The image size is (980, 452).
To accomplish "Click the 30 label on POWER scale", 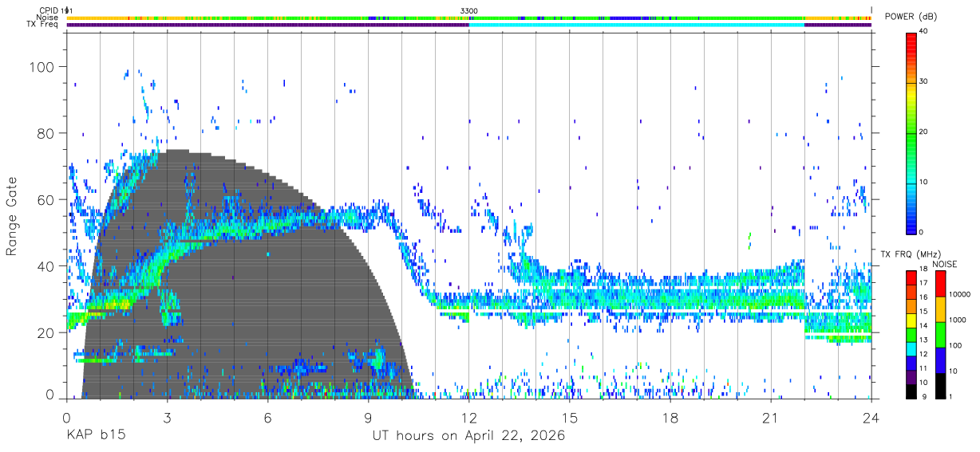I will [x=923, y=82].
